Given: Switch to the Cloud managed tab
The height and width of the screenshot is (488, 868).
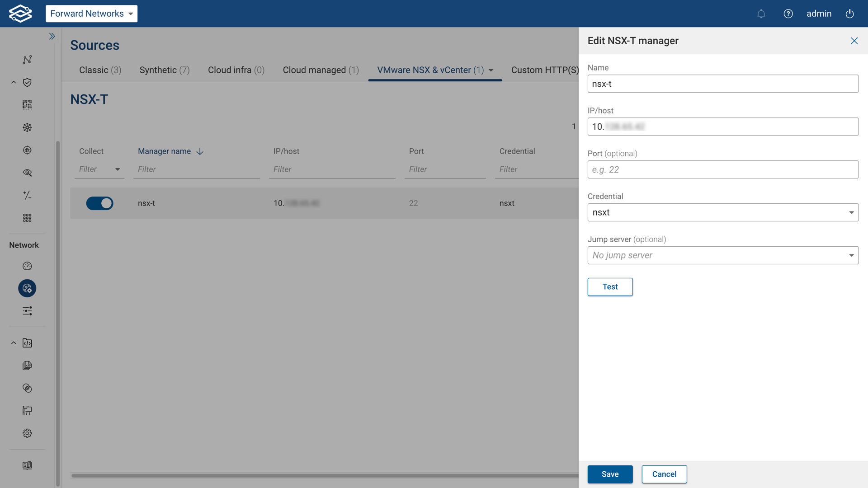Looking at the screenshot, I should pos(321,70).
